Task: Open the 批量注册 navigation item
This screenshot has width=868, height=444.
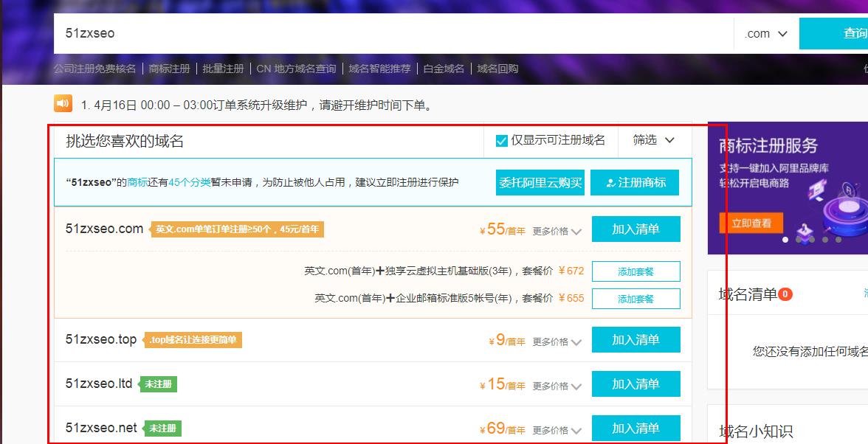Action: click(x=224, y=67)
